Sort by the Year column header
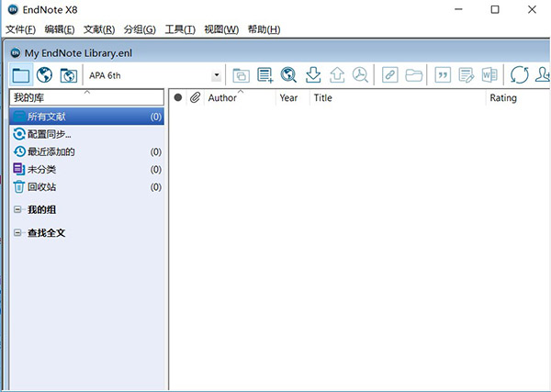 coord(293,97)
